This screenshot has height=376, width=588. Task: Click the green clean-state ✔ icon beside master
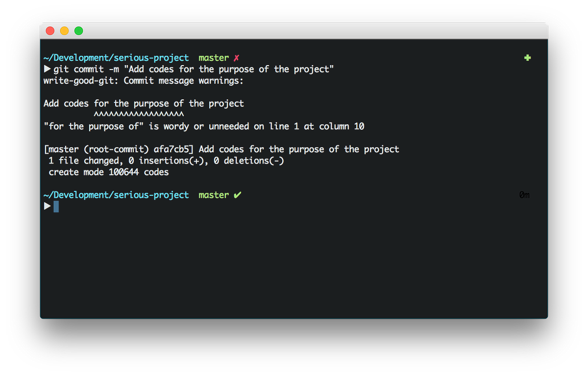pos(238,195)
